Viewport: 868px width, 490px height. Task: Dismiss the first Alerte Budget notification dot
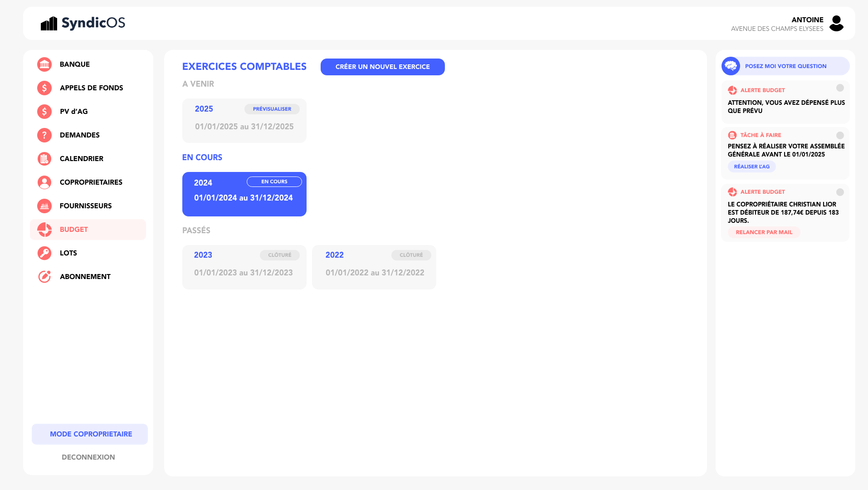[840, 88]
